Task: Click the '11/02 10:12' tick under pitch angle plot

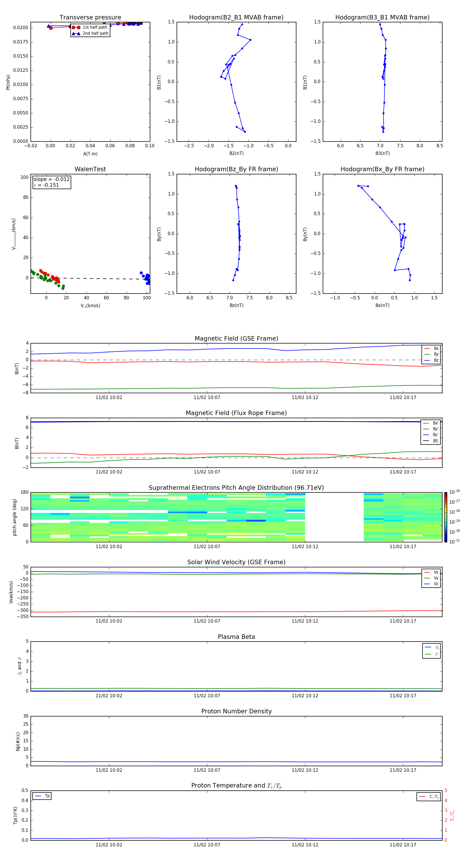Action: click(x=305, y=547)
